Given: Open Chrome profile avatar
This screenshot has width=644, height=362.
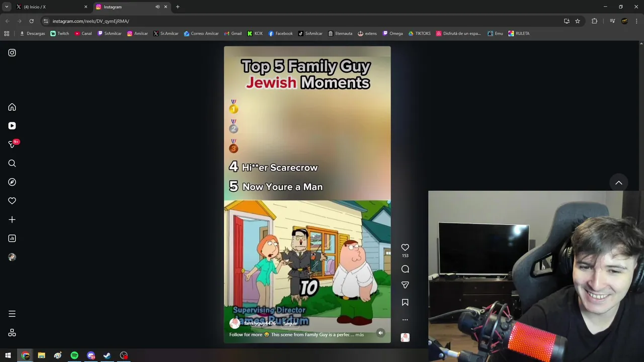Looking at the screenshot, I should tap(624, 21).
